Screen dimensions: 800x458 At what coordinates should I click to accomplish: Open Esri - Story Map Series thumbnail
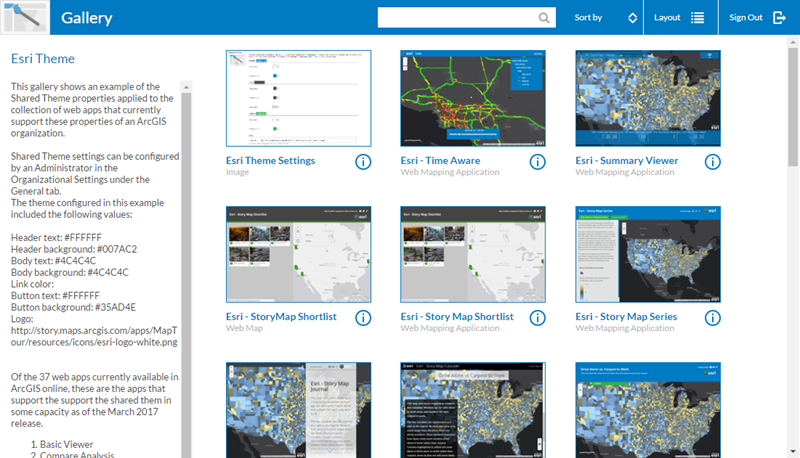point(648,255)
